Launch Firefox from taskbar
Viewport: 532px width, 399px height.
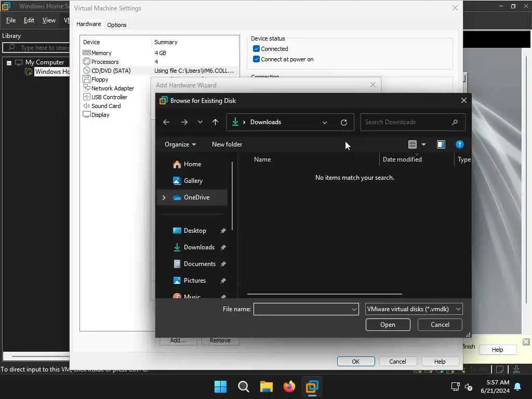click(289, 387)
